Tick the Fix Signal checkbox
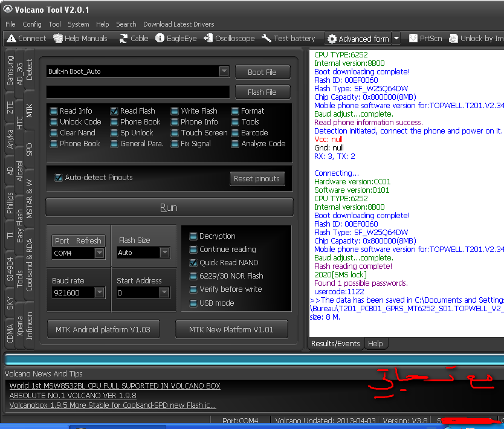The image size is (504, 429). coord(175,144)
